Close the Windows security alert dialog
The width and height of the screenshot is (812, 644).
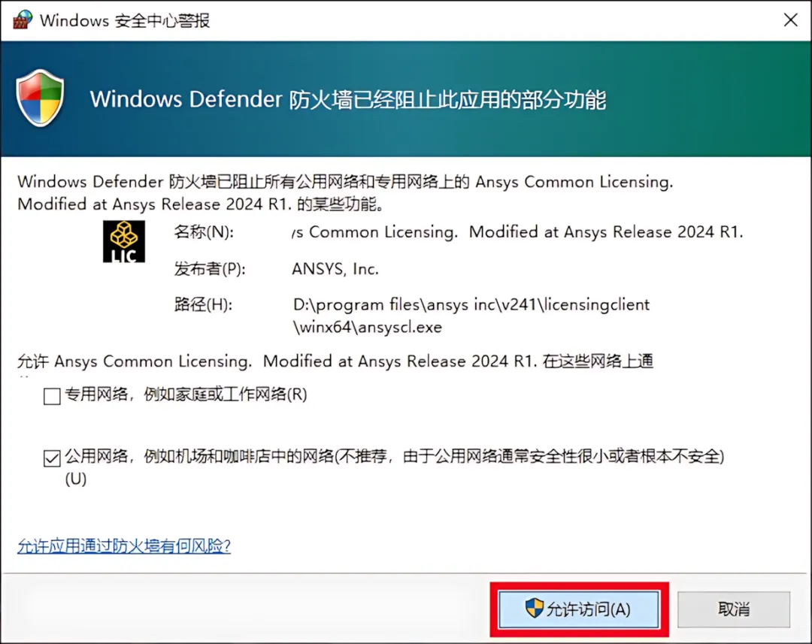click(790, 20)
